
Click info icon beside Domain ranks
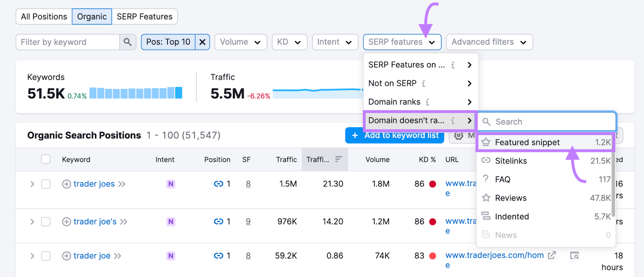tap(427, 102)
